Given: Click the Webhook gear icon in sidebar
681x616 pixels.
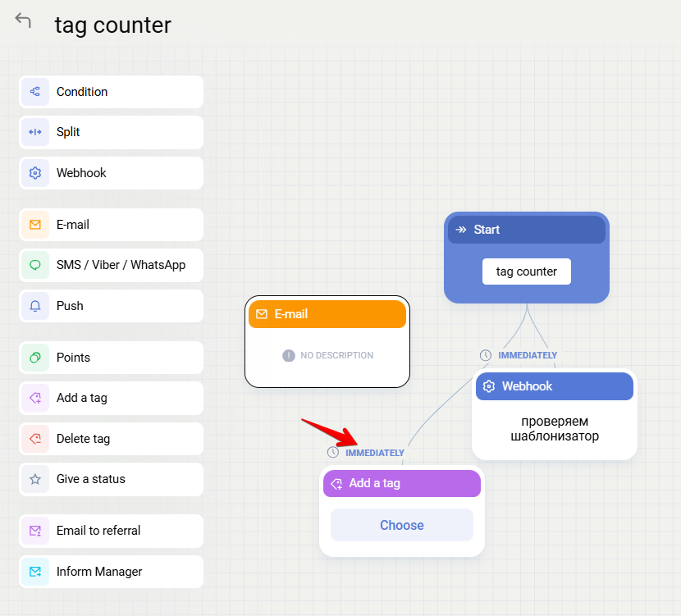Looking at the screenshot, I should pyautogui.click(x=34, y=173).
